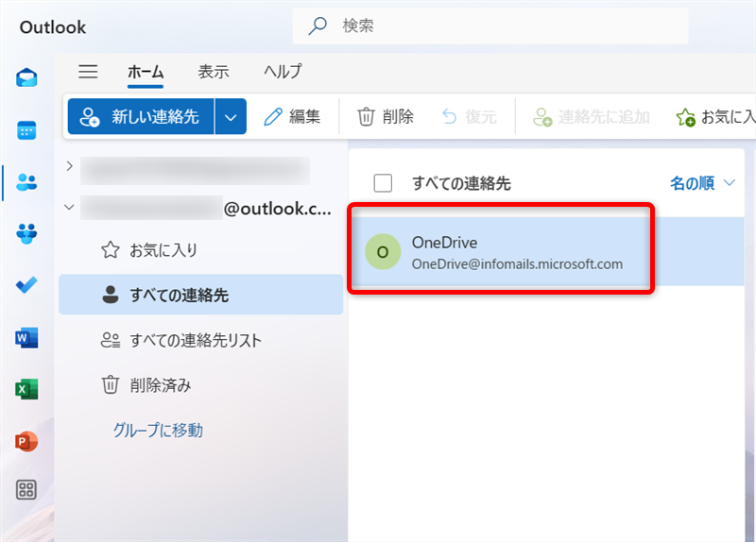Open the Groups icon in sidebar

[x=27, y=234]
